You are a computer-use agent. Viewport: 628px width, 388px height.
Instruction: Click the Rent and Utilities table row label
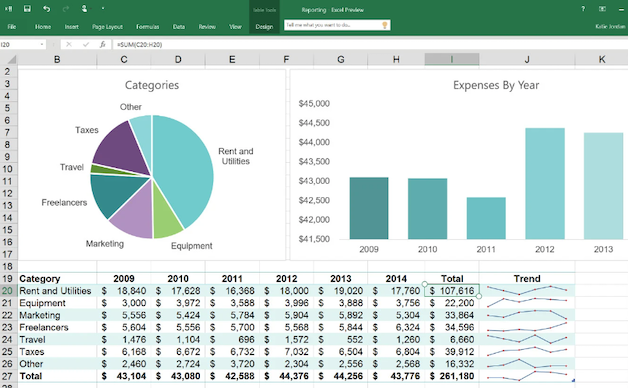pyautogui.click(x=55, y=291)
